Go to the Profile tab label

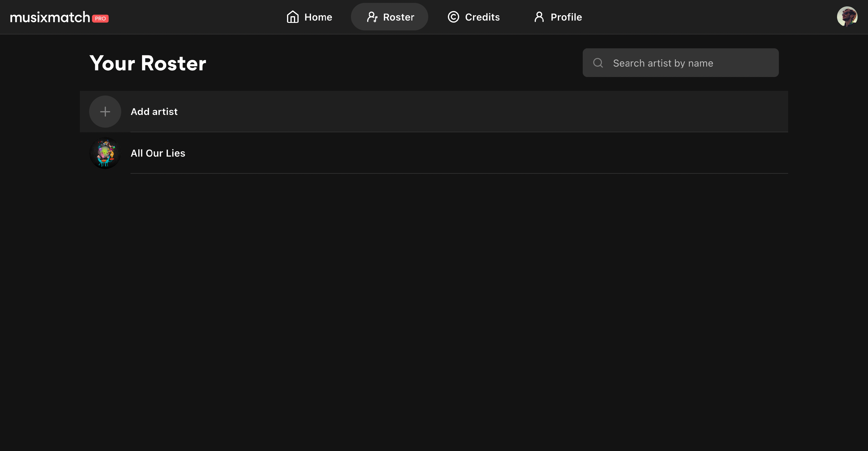(566, 17)
